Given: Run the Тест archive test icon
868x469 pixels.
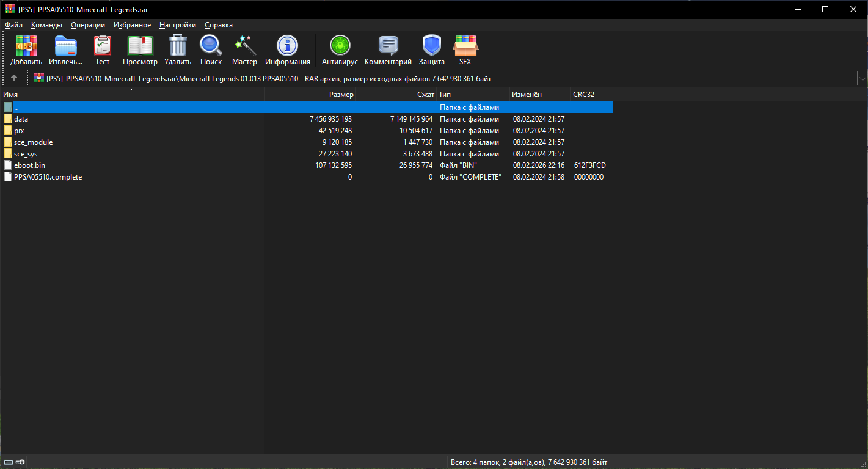Looking at the screenshot, I should 102,46.
